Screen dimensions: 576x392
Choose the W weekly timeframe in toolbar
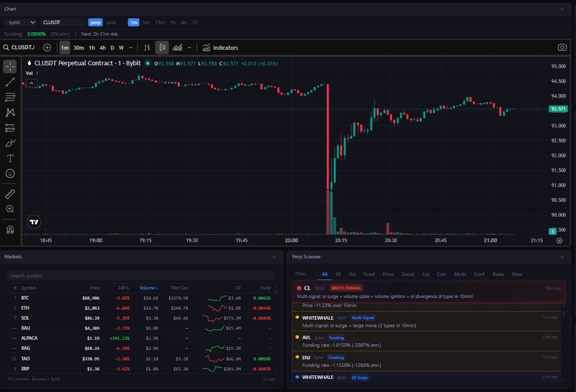(x=121, y=48)
